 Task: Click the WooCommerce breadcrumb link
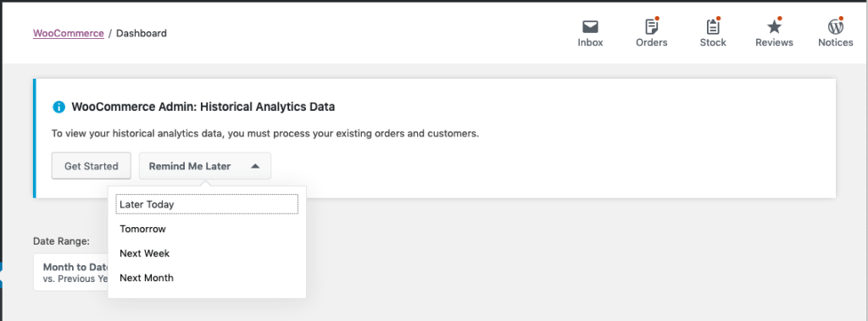[69, 33]
